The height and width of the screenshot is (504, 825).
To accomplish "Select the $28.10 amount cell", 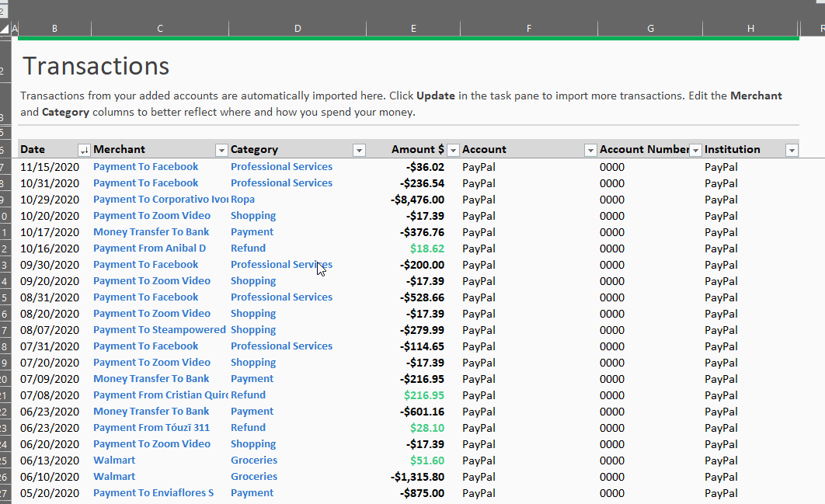I will (427, 428).
